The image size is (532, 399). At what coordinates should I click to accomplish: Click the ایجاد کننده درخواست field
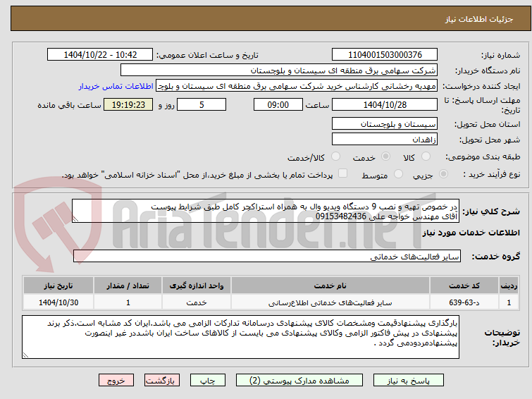tap(297, 86)
